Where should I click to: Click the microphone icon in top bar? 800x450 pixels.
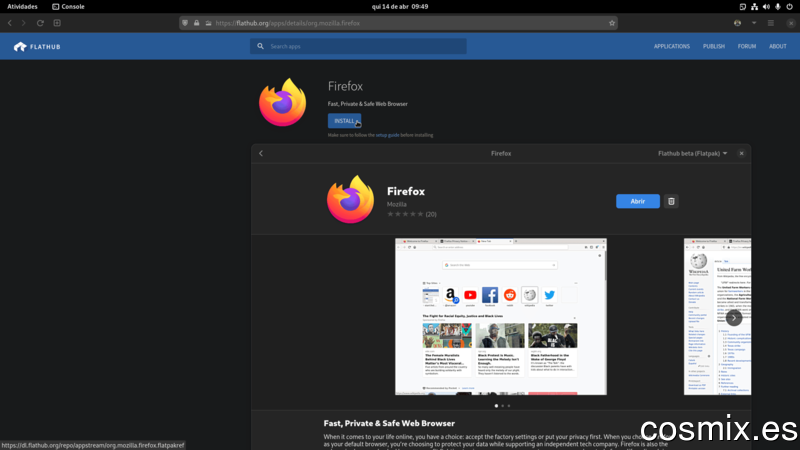[x=778, y=7]
